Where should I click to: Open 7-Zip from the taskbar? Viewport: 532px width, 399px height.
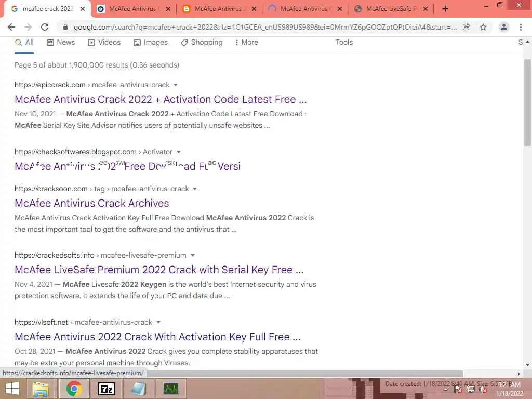pyautogui.click(x=106, y=389)
